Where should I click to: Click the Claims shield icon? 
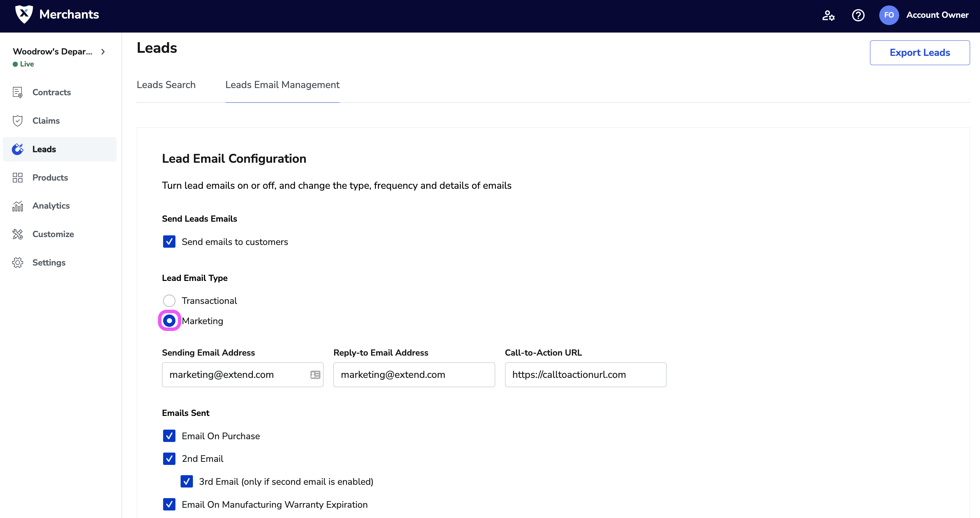17,121
